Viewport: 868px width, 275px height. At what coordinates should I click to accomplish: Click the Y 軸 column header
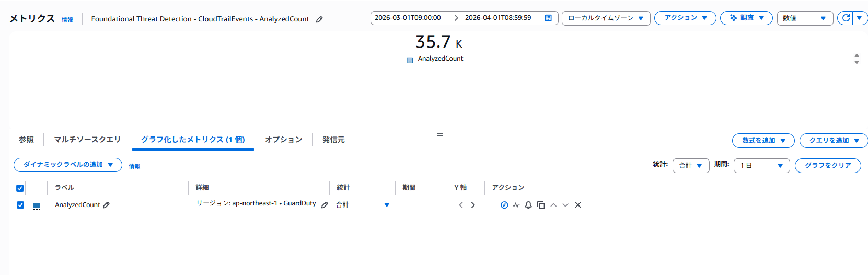click(x=460, y=187)
